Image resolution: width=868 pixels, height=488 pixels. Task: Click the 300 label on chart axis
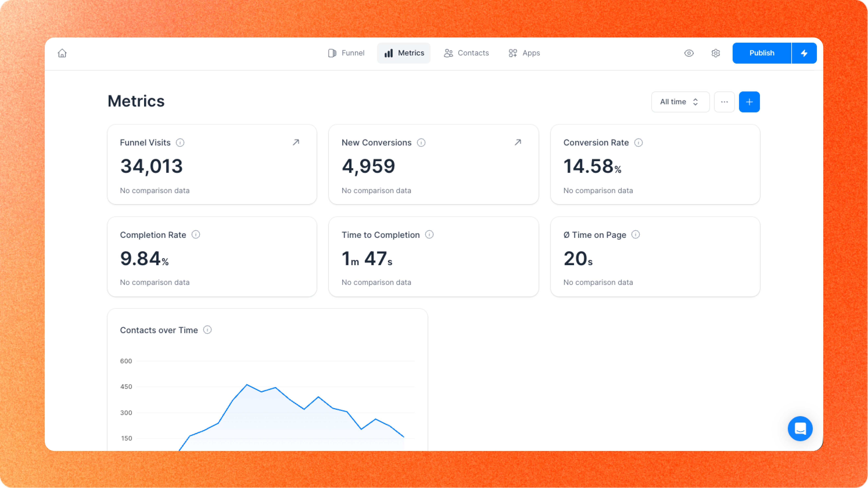click(126, 413)
